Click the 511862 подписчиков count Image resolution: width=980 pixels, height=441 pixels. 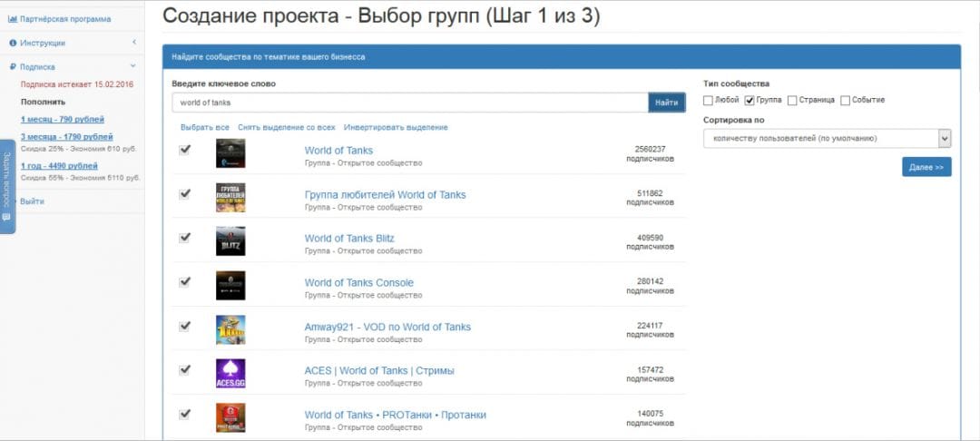pyautogui.click(x=650, y=198)
